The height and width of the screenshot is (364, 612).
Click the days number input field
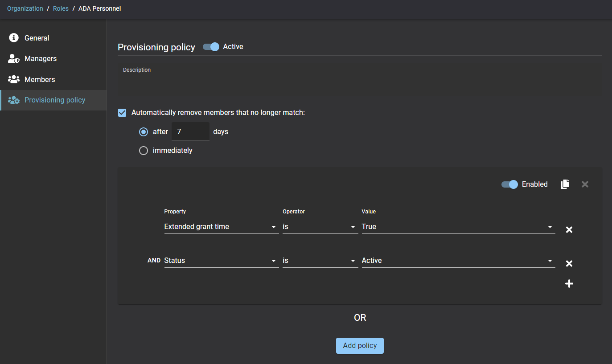point(190,132)
